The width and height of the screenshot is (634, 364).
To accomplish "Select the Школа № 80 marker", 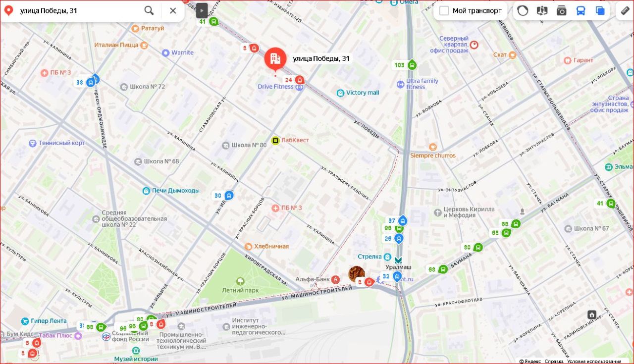I will pyautogui.click(x=226, y=145).
